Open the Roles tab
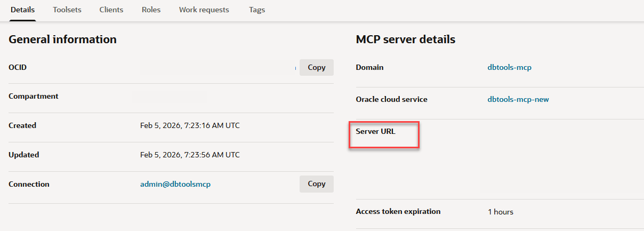The width and height of the screenshot is (644, 231). click(x=151, y=10)
